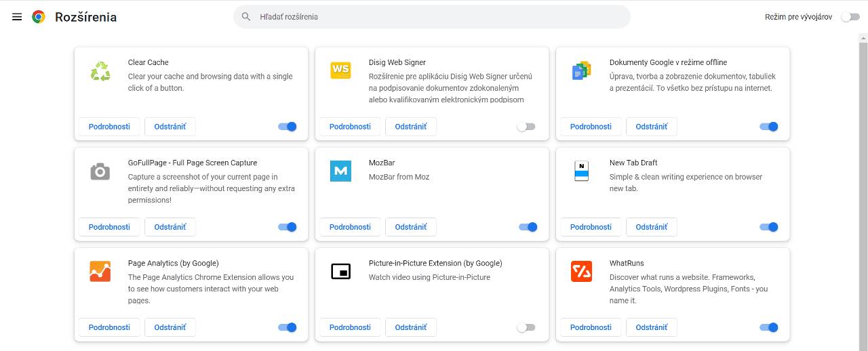
Task: Turn off New Tab Draft toggle
Action: (769, 227)
